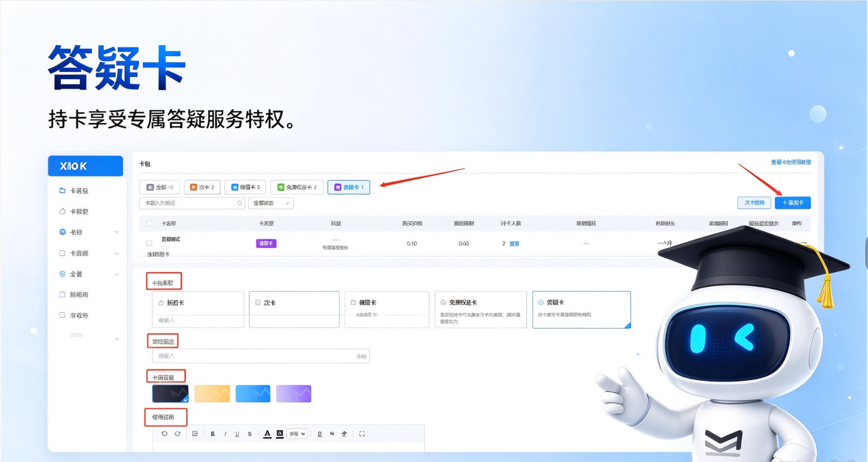Click the folder icon in the sidebar
This screenshot has width=868, height=462.
(x=62, y=190)
